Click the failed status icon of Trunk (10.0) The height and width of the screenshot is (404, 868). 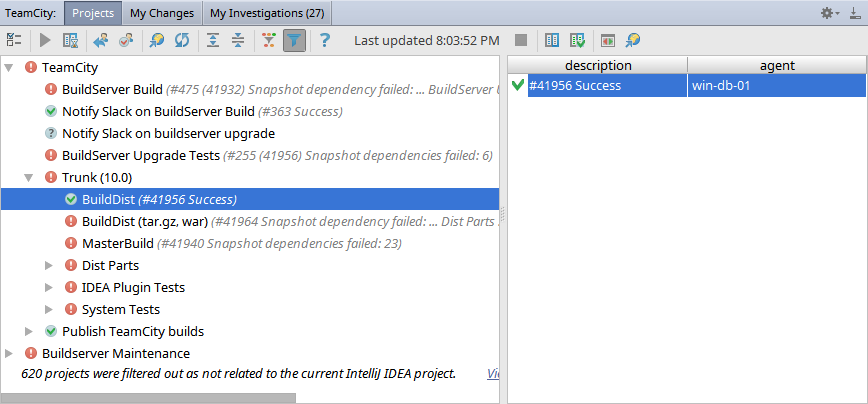coord(51,178)
